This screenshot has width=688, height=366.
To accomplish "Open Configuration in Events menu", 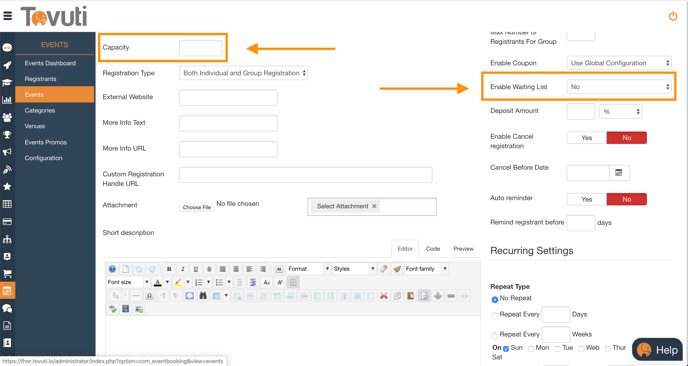I will click(43, 158).
